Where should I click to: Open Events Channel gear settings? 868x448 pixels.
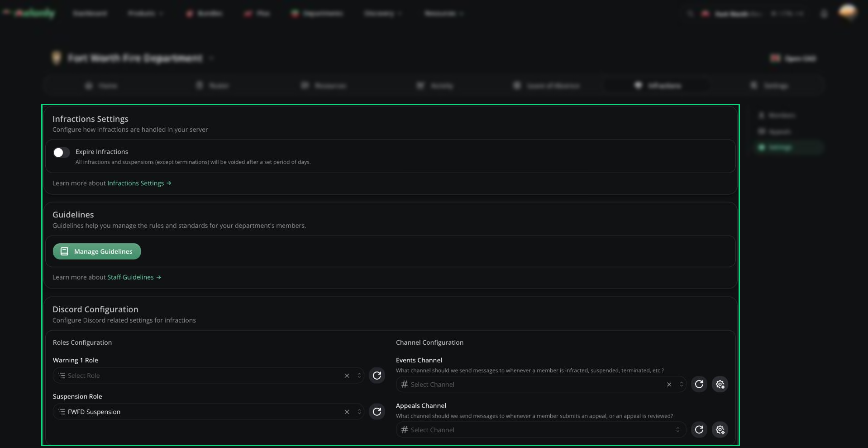coord(720,384)
